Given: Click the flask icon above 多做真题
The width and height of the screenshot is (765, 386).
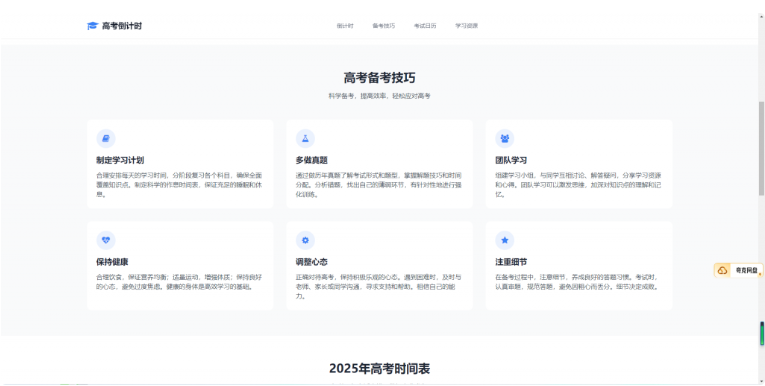Looking at the screenshot, I should point(305,139).
